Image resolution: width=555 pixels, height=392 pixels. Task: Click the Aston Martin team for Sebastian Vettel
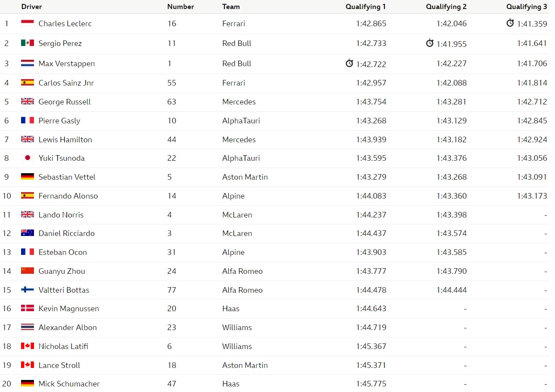[x=245, y=177]
